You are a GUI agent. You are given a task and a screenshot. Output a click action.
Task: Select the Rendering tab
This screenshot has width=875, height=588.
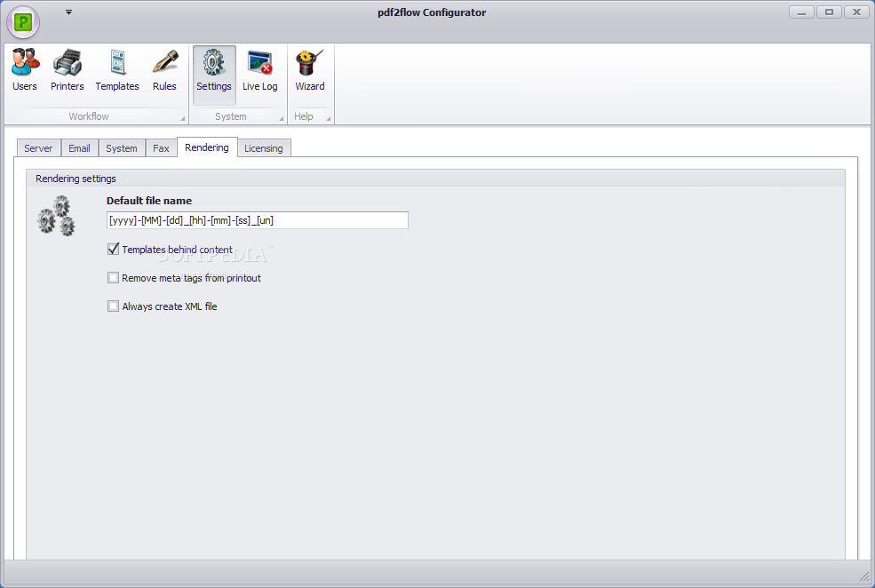(x=207, y=147)
